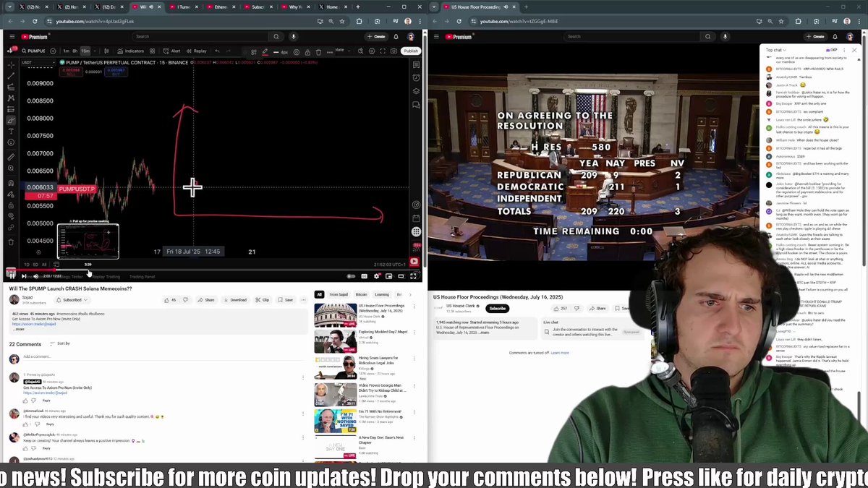Start Replay mode in chart toolbar

click(196, 51)
